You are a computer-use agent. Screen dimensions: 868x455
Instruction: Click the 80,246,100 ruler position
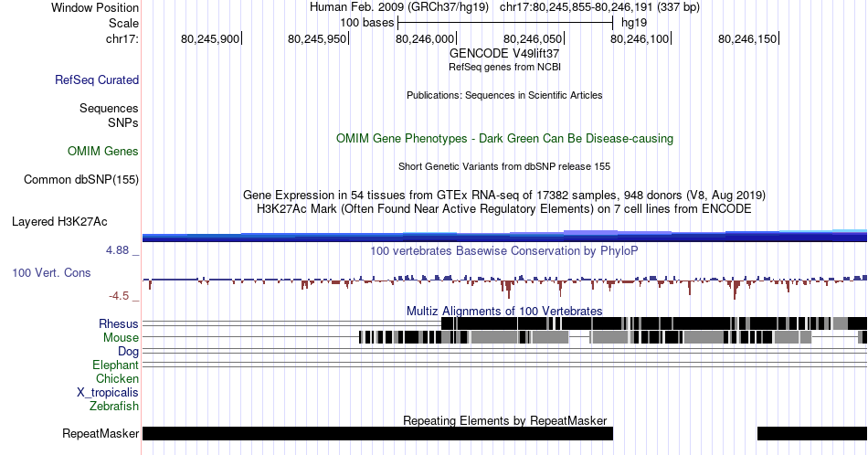(x=640, y=38)
